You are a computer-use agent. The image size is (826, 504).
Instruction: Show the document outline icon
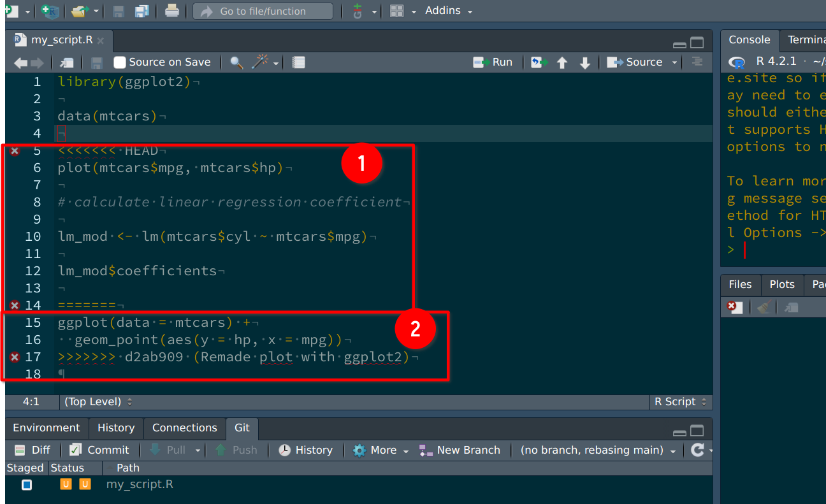[697, 62]
